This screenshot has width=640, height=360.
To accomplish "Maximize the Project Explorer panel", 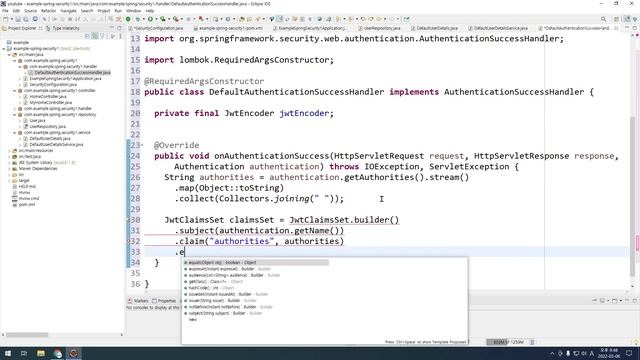I will tap(119, 28).
